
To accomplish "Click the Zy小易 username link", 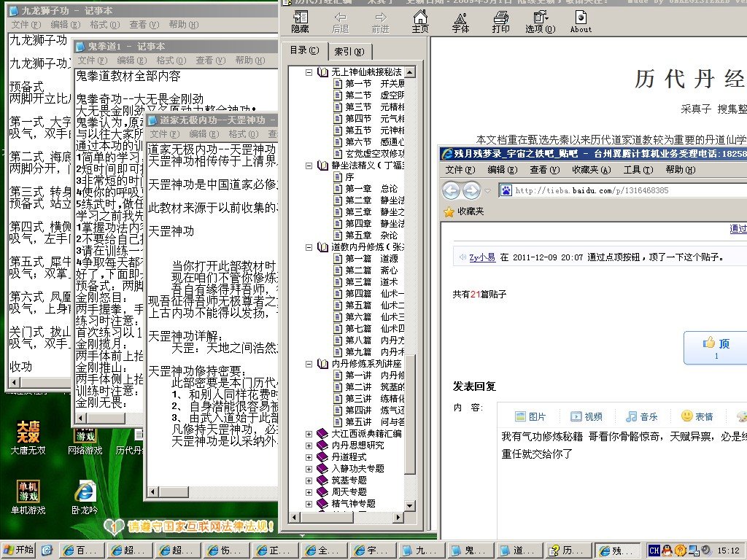I will 482,257.
